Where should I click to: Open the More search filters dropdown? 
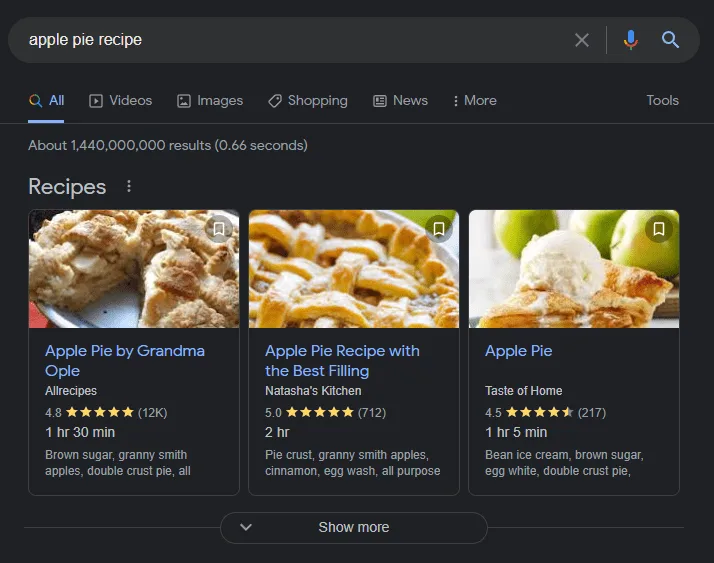(474, 100)
